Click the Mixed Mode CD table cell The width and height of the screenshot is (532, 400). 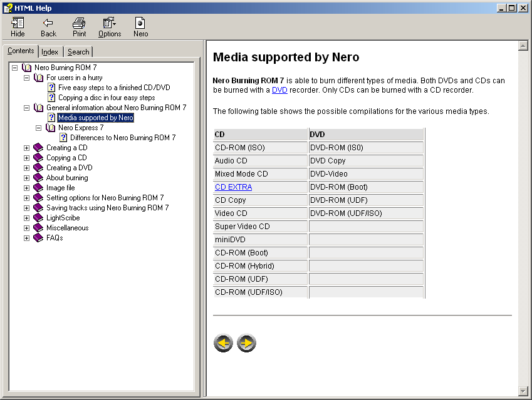click(x=260, y=174)
